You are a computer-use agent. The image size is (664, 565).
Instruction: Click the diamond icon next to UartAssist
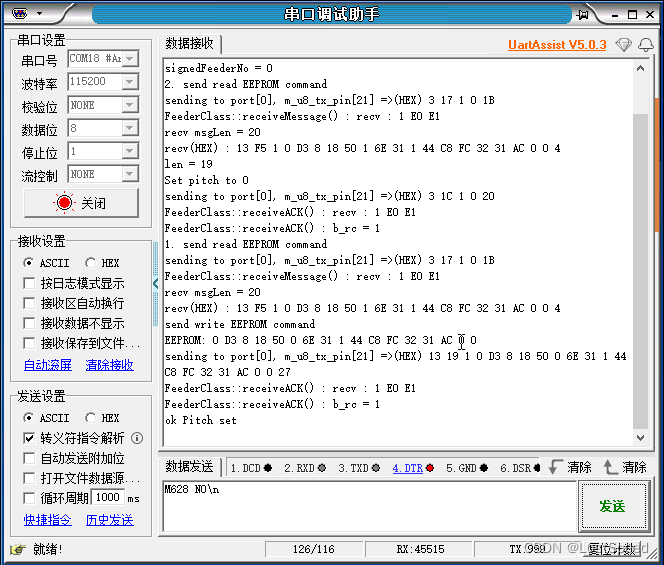click(x=623, y=44)
